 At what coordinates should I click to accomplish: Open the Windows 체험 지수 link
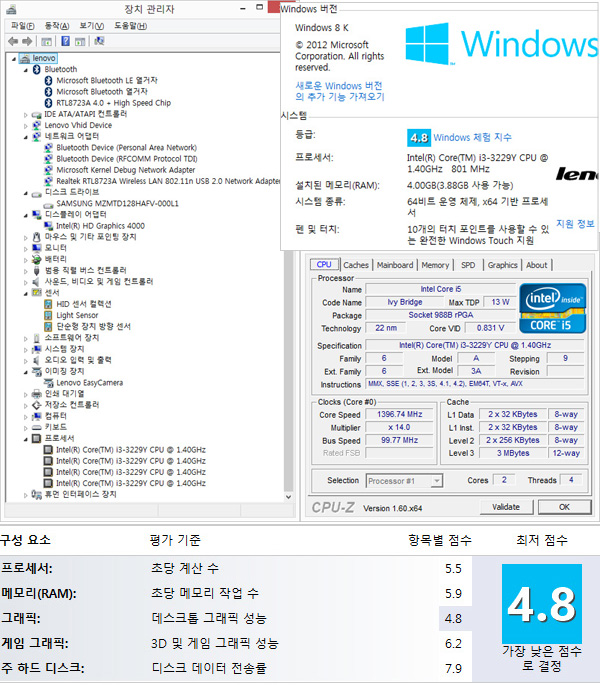[x=472, y=138]
